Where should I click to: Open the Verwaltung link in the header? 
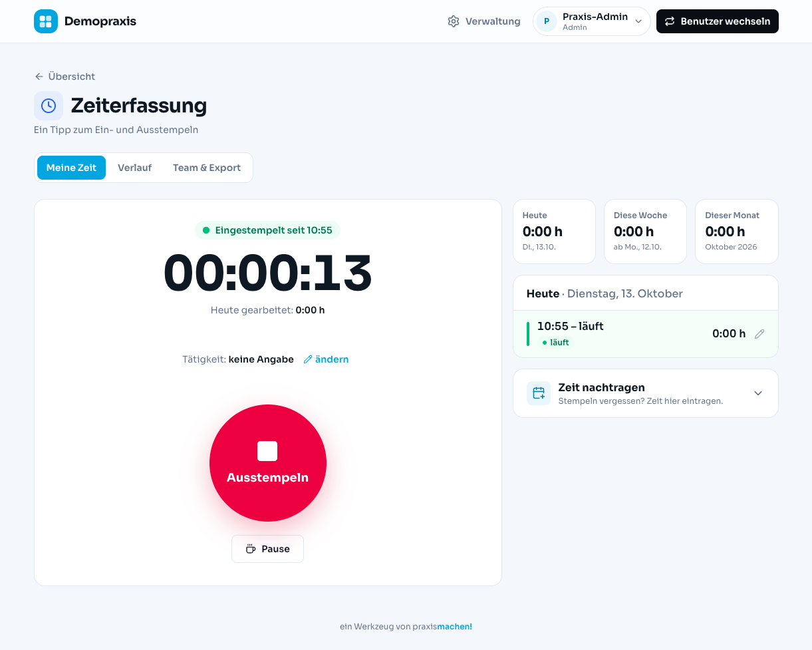484,21
